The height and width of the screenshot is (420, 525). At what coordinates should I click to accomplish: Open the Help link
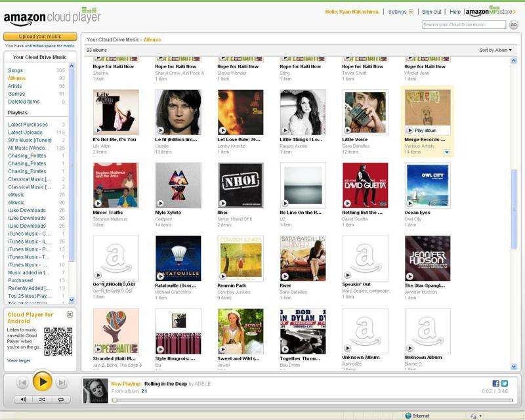point(455,12)
